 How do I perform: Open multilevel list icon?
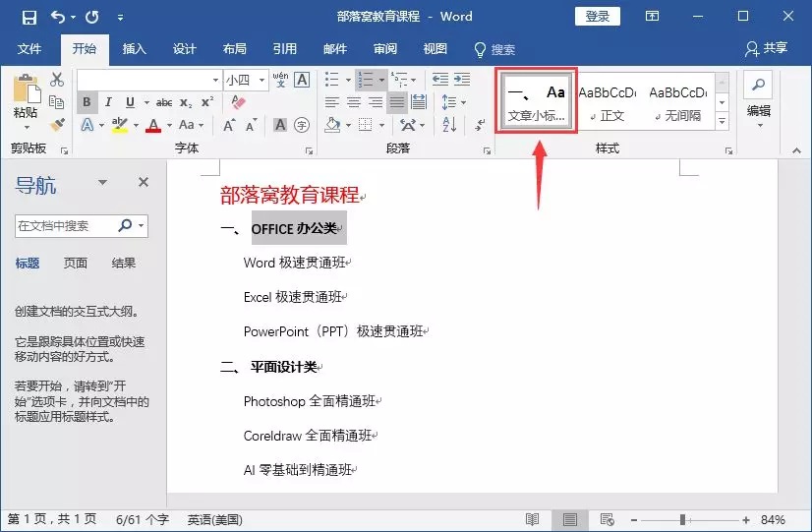pos(399,80)
